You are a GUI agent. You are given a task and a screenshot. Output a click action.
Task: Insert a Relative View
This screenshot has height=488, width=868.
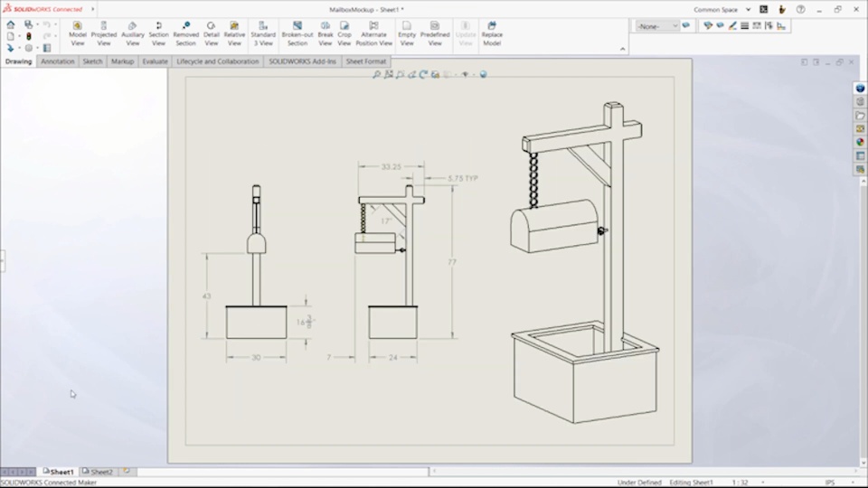pos(234,33)
